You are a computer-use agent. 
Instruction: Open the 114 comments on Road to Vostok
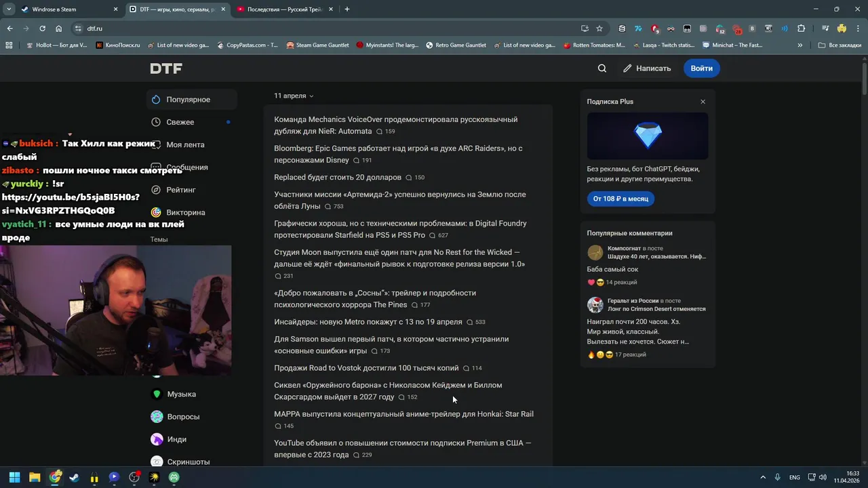473,368
